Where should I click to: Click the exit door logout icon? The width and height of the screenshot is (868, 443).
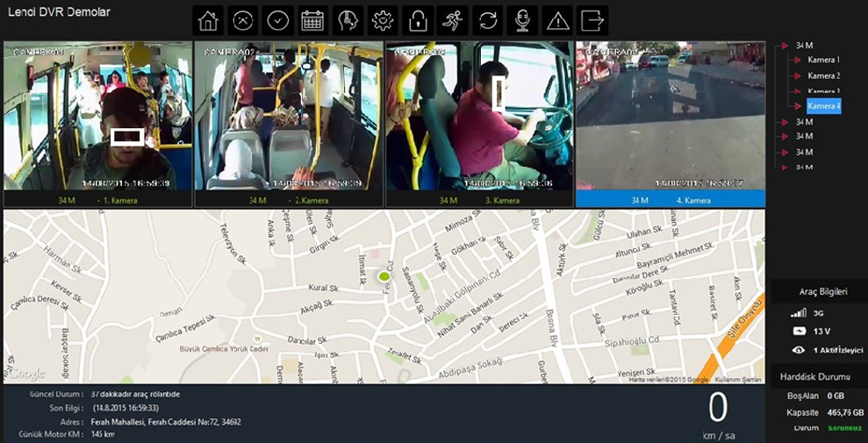[x=593, y=20]
